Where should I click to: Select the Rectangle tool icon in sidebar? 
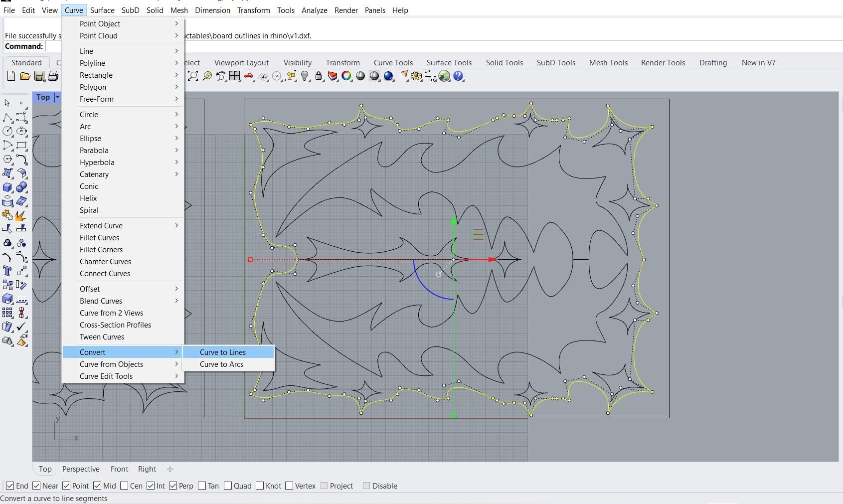pyautogui.click(x=21, y=146)
